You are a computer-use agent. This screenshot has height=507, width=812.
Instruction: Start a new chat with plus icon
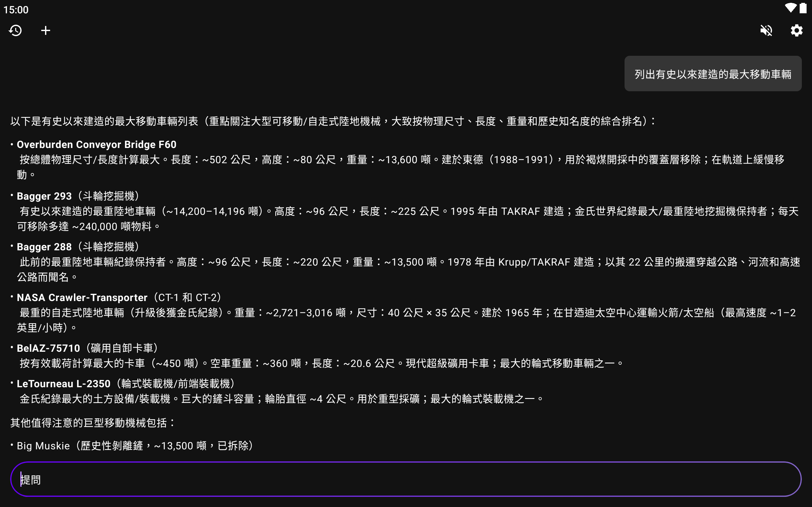[x=46, y=30]
